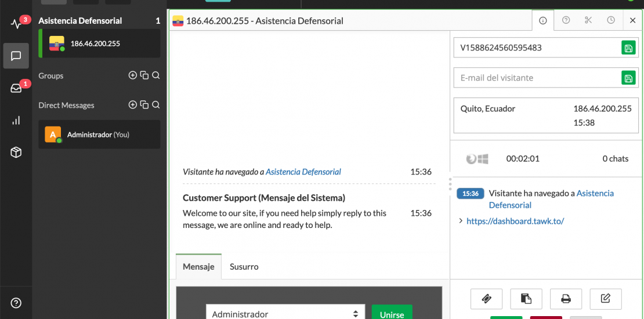The height and width of the screenshot is (319, 644).
Task: Save visitor name V1588624560595483
Action: tap(628, 48)
